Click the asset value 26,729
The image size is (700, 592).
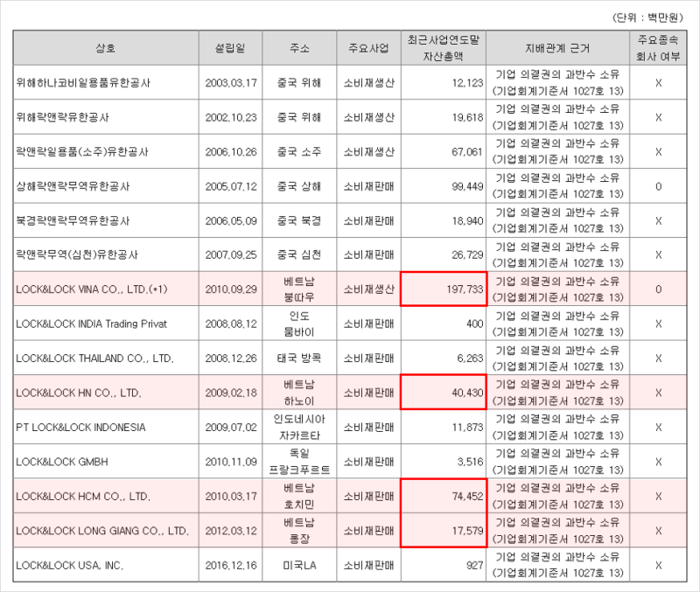coord(467,255)
